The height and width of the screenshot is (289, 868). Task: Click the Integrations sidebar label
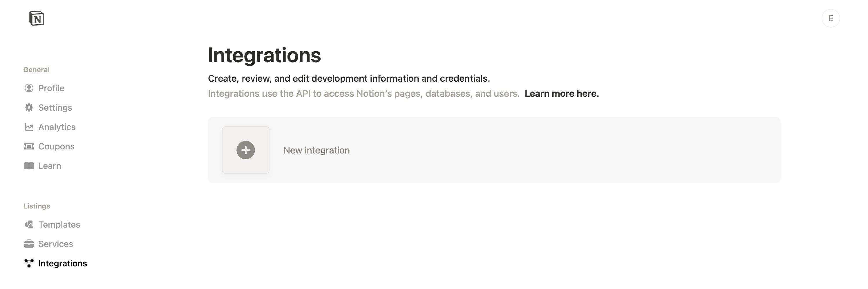coord(62,264)
